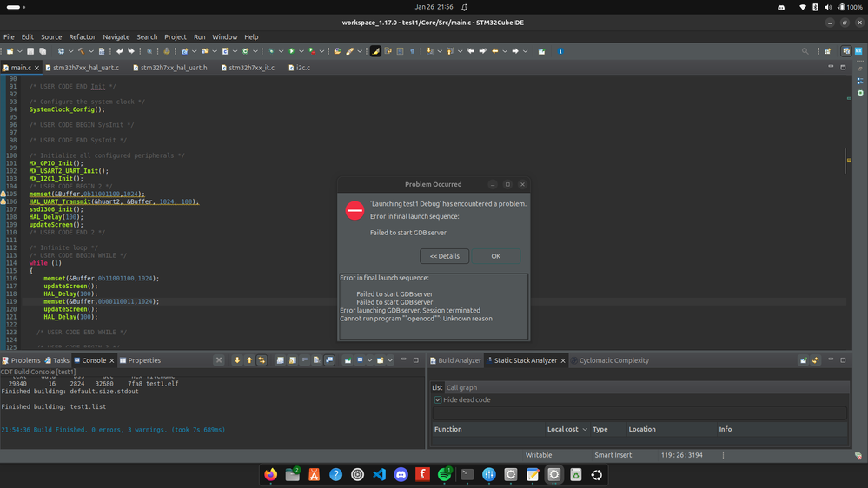
Task: Switch to the i2c.c editor tab
Action: pyautogui.click(x=300, y=68)
